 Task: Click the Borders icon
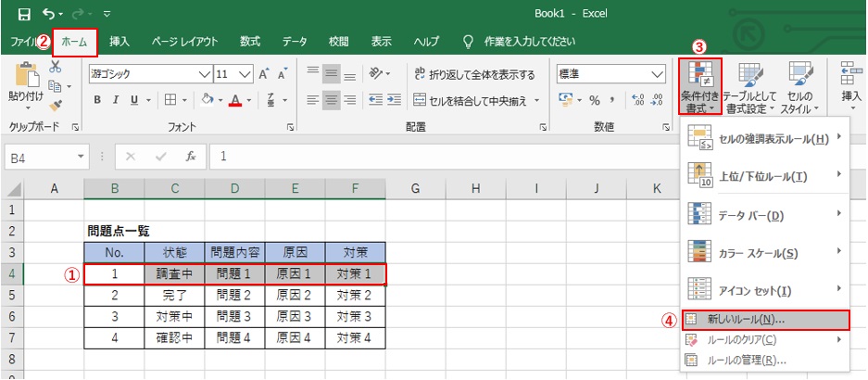tap(170, 100)
